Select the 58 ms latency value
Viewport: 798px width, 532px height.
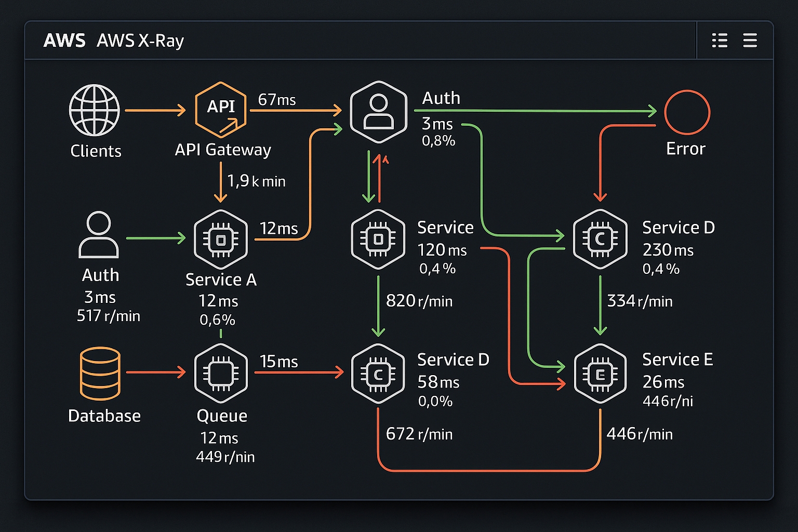pos(438,382)
